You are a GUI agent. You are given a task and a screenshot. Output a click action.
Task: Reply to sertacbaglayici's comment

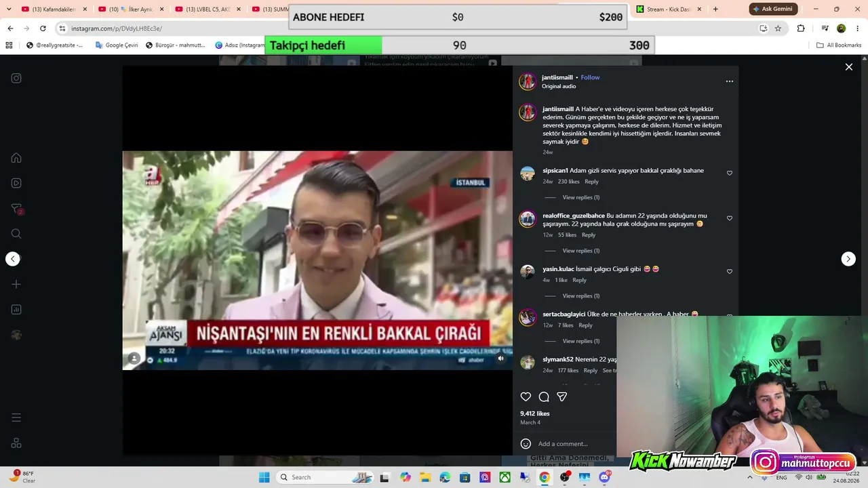pyautogui.click(x=585, y=325)
